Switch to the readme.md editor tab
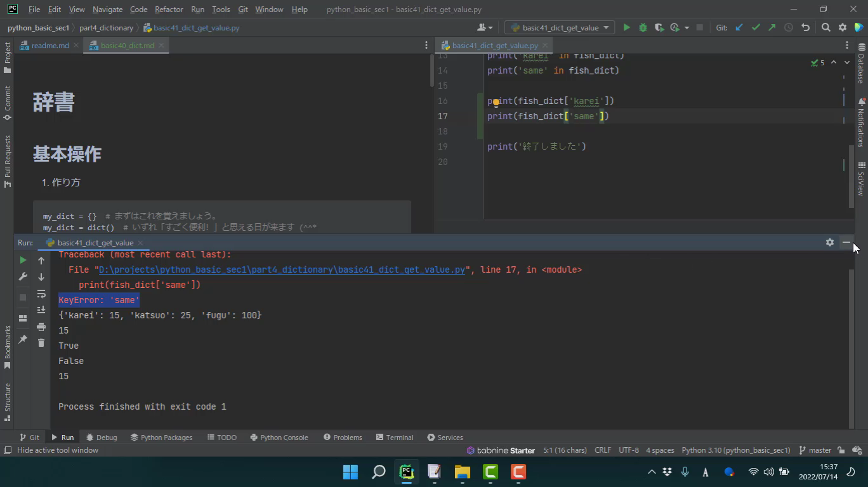 click(x=49, y=46)
